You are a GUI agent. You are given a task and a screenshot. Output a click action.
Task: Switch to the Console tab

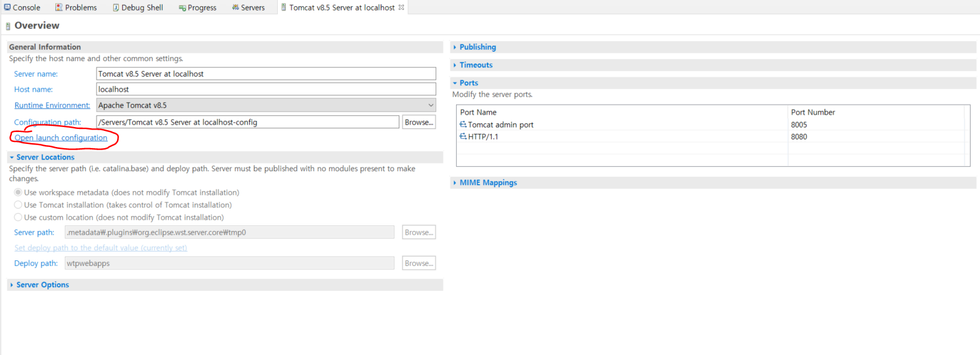22,7
